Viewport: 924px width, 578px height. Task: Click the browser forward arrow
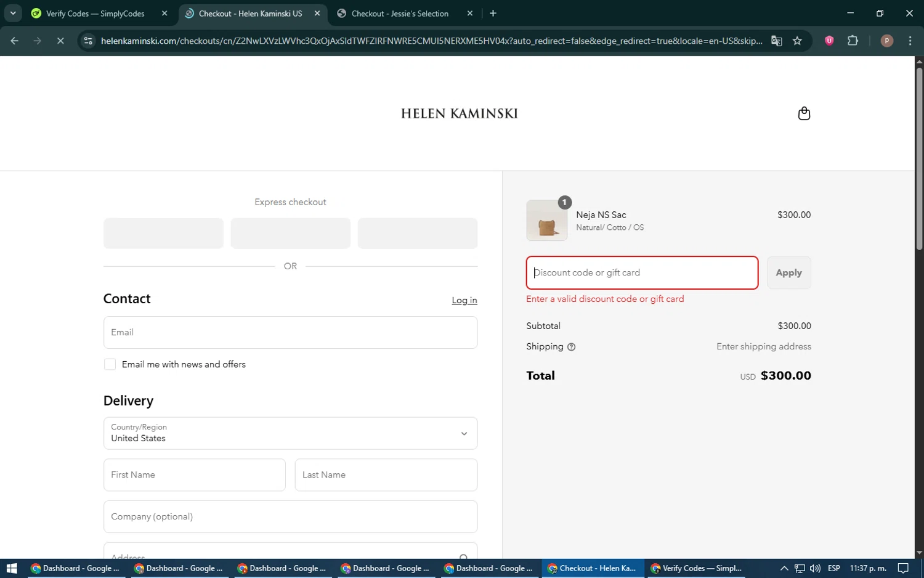pos(38,41)
